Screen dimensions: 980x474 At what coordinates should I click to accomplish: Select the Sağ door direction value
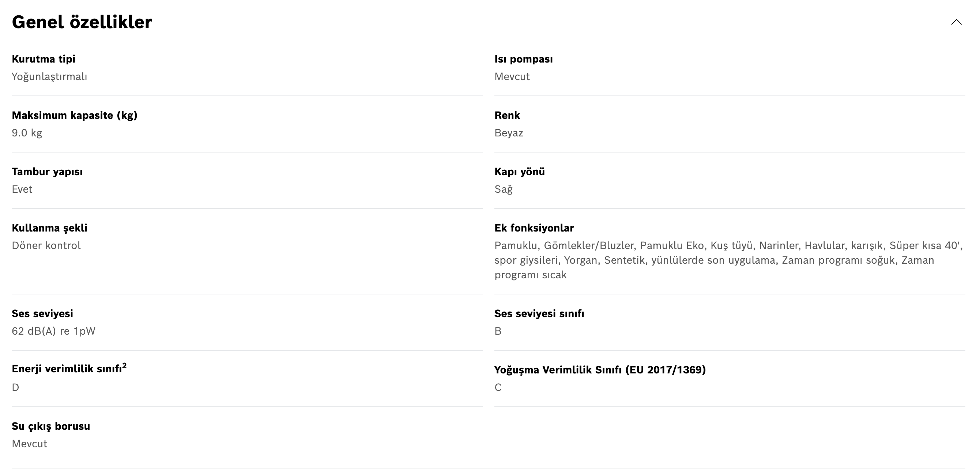click(503, 189)
